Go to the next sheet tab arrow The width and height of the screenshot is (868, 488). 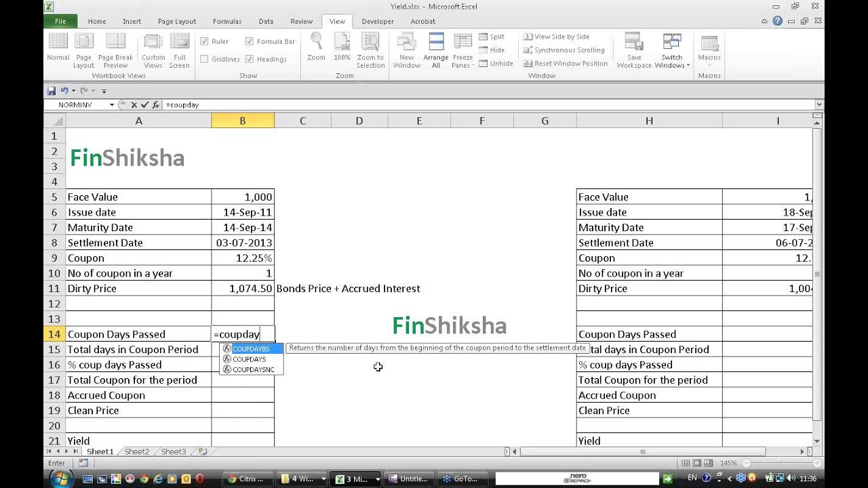pos(66,451)
